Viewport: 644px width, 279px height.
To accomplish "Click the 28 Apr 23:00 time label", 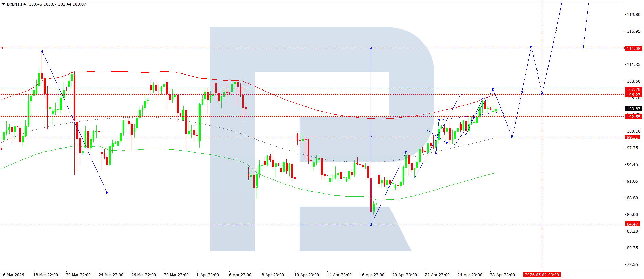I will (x=502, y=275).
